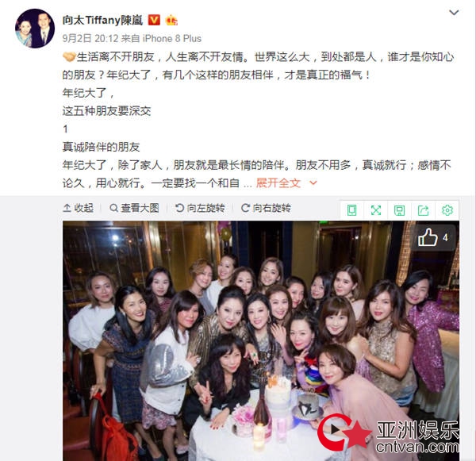Click the crown membership badge beside the username

point(171,21)
